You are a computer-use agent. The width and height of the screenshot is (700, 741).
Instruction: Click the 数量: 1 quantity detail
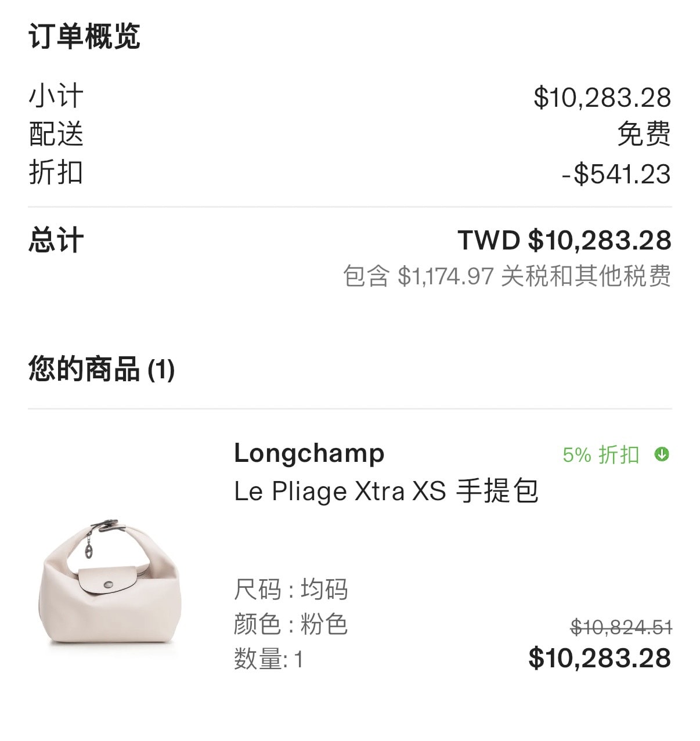click(269, 659)
